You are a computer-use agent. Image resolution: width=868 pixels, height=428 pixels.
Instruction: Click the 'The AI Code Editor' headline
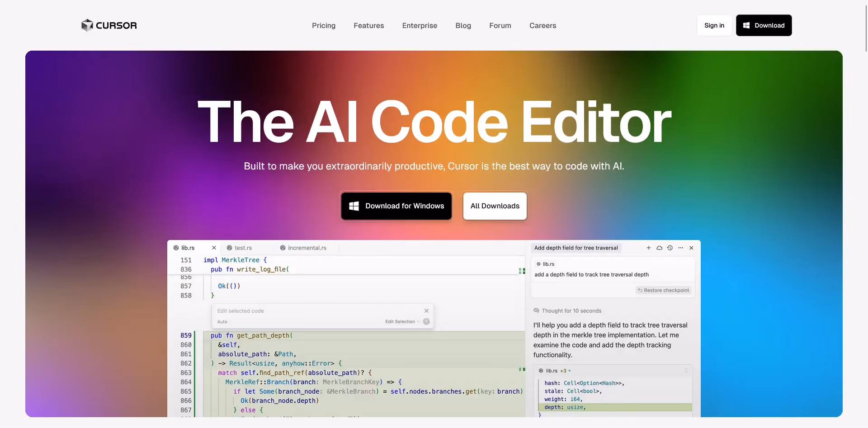coord(434,122)
